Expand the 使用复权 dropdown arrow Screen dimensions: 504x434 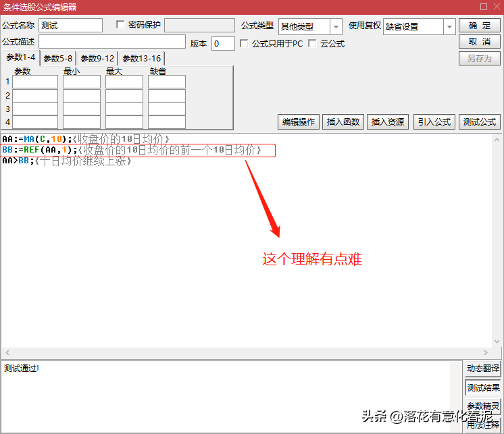(449, 26)
